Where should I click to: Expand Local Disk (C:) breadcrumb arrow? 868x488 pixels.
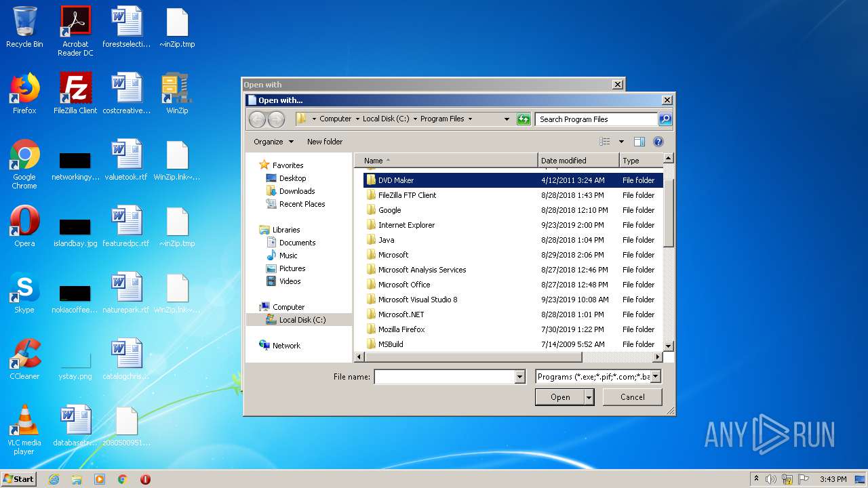click(415, 119)
